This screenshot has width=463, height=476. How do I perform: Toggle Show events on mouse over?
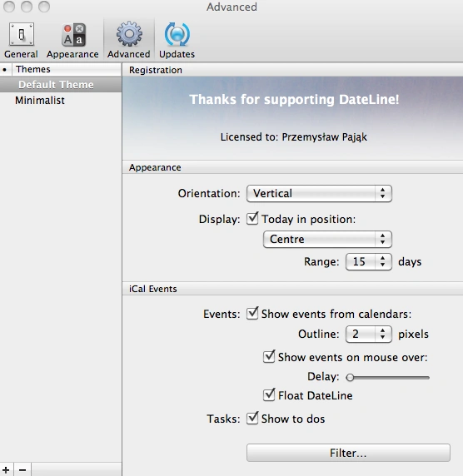point(269,356)
